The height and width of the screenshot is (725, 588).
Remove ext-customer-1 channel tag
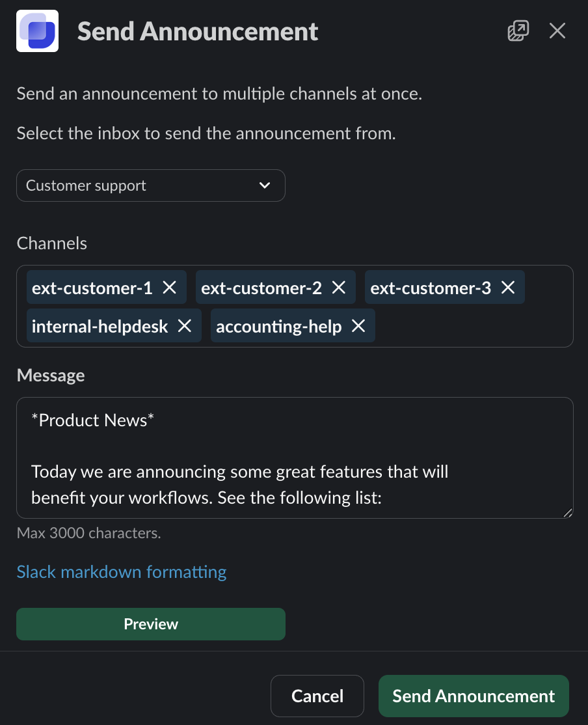(170, 288)
